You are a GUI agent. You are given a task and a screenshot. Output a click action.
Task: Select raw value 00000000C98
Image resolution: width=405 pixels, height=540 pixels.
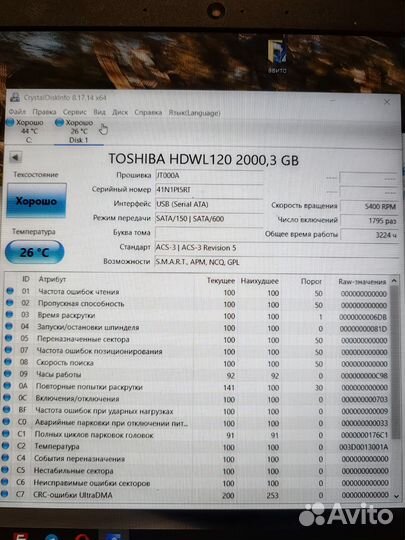pyautogui.click(x=364, y=376)
